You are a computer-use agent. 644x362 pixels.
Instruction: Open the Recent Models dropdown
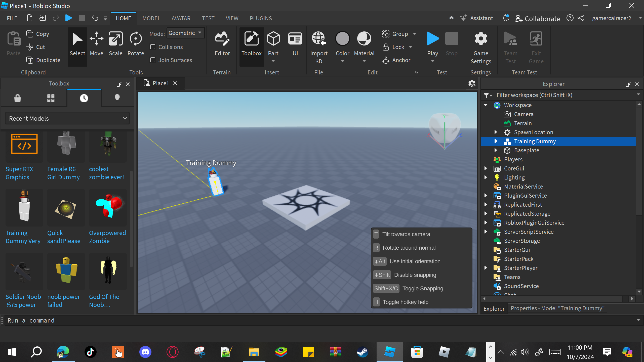67,118
